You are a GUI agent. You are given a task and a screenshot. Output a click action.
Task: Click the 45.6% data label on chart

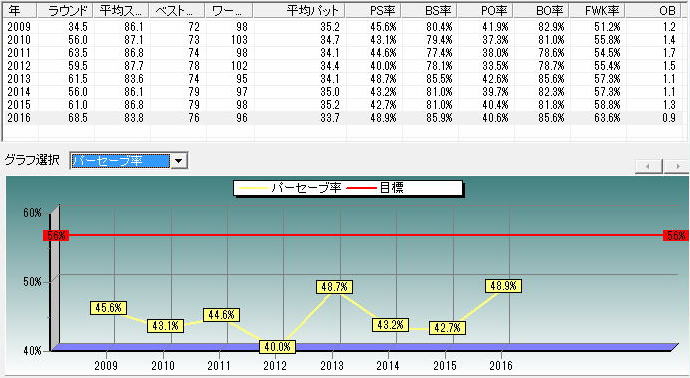pyautogui.click(x=109, y=308)
